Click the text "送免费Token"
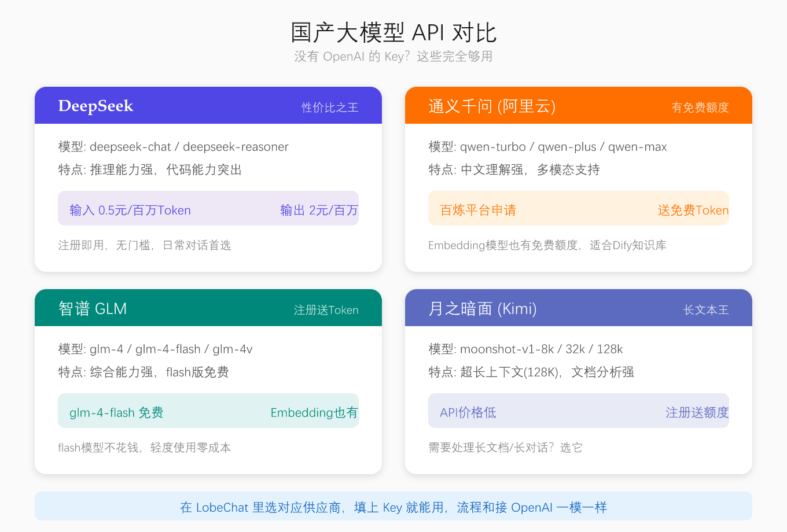The width and height of the screenshot is (787, 532). [x=693, y=210]
